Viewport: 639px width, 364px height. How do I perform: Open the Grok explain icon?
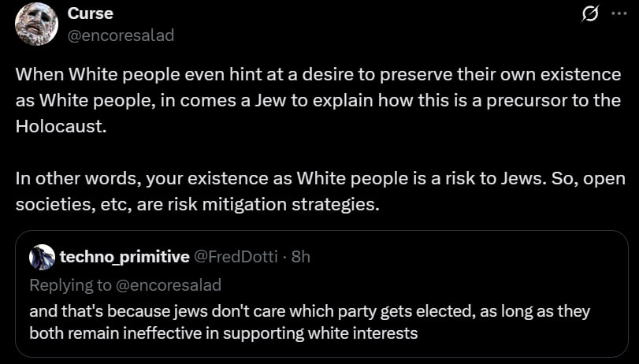pyautogui.click(x=589, y=13)
